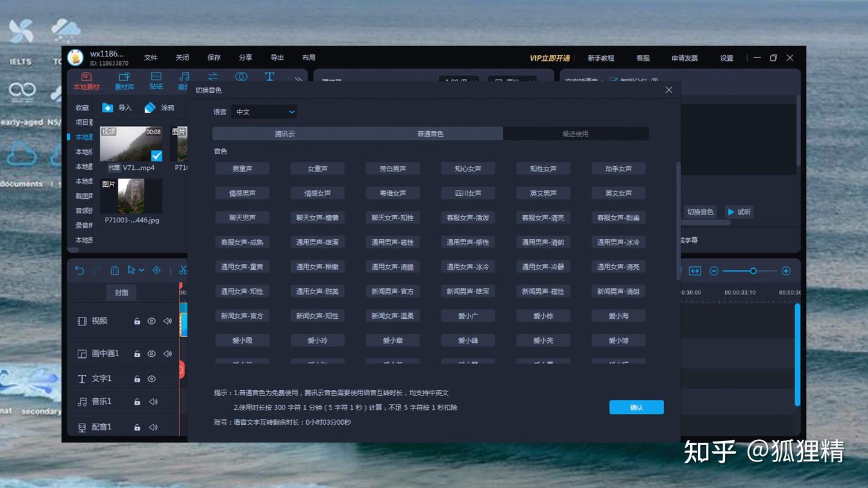Click the 确认 confirm button

click(637, 407)
